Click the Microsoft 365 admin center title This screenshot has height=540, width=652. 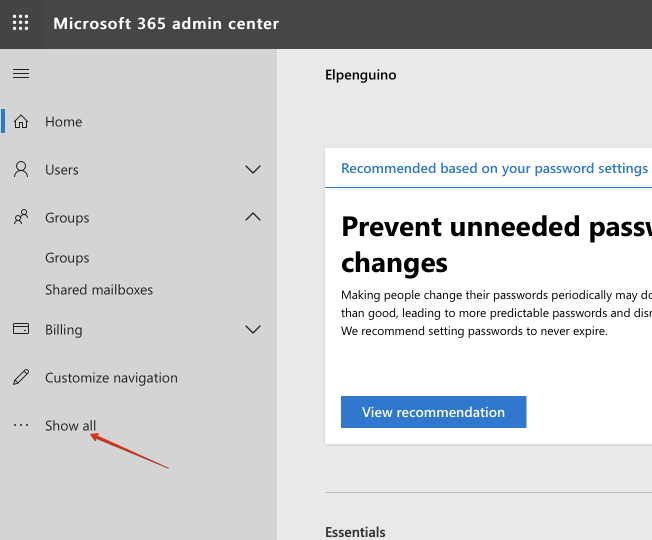166,24
